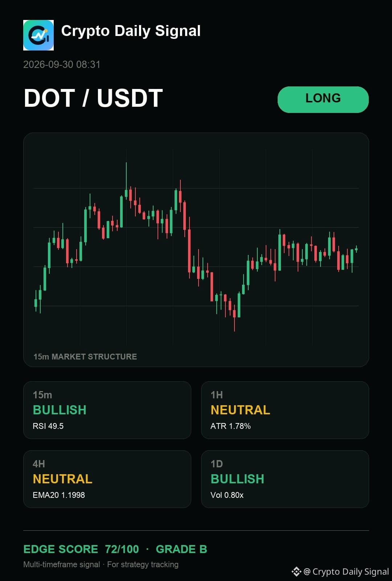Viewport: 392px width, 581px height.
Task: Click the Crypto Daily Signal logo icon
Action: tap(38, 35)
